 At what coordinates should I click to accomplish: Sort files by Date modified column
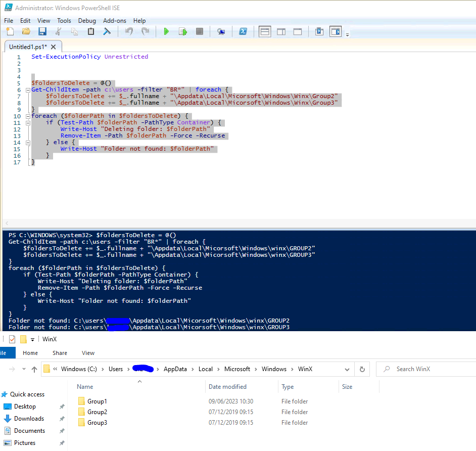[x=227, y=387]
